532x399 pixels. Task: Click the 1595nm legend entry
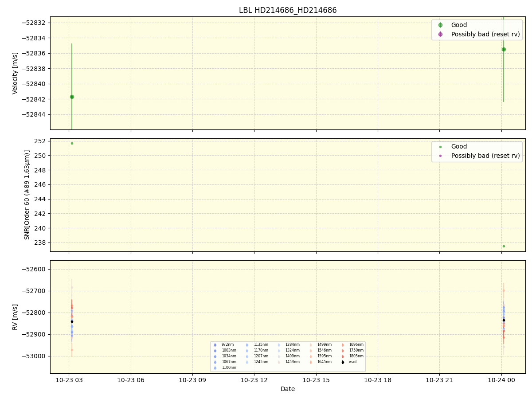[320, 356]
